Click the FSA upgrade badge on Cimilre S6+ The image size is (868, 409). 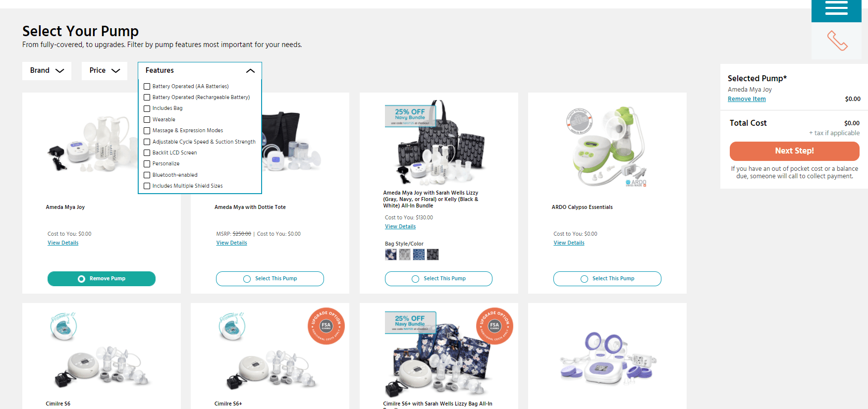(x=326, y=326)
